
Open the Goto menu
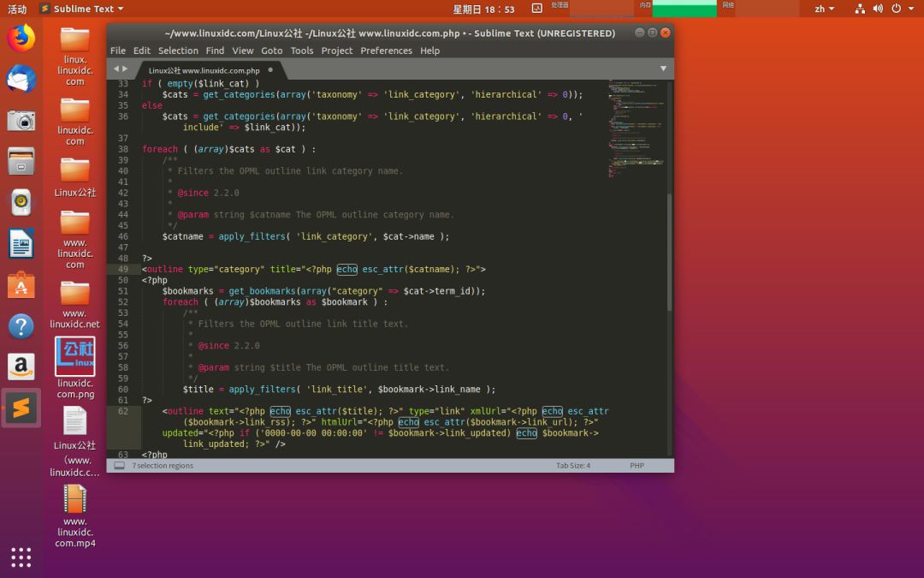coord(272,51)
